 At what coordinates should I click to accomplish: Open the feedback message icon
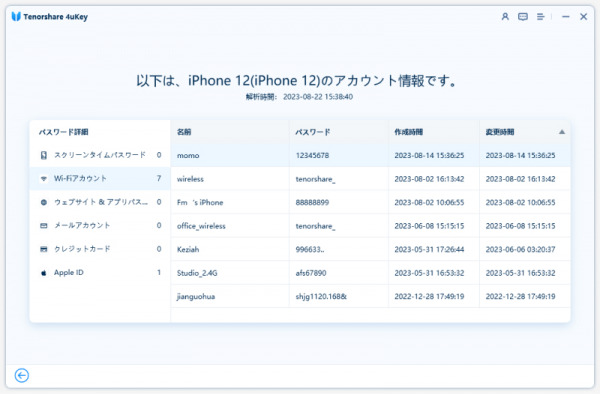click(523, 17)
